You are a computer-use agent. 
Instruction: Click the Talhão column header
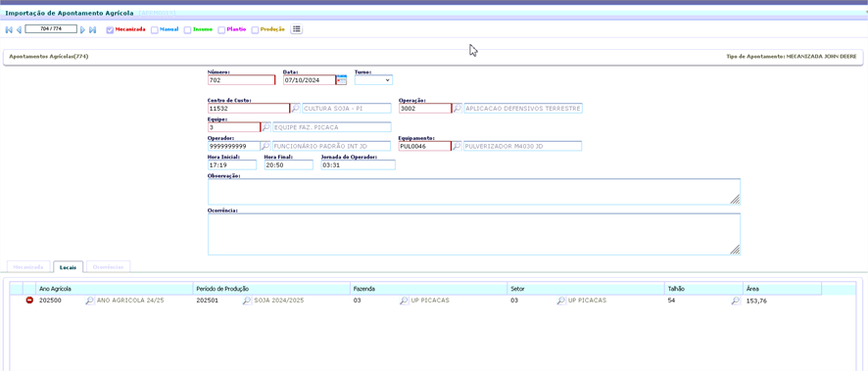tap(703, 289)
